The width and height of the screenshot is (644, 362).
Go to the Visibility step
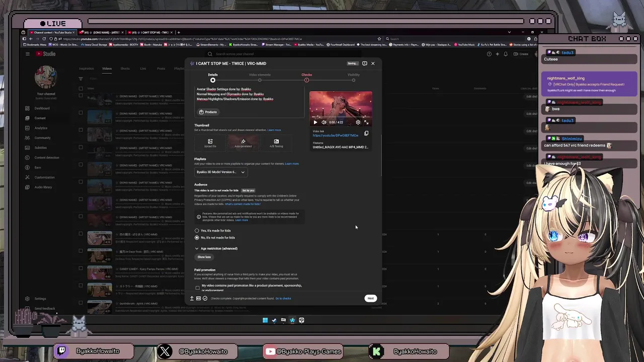(x=354, y=77)
